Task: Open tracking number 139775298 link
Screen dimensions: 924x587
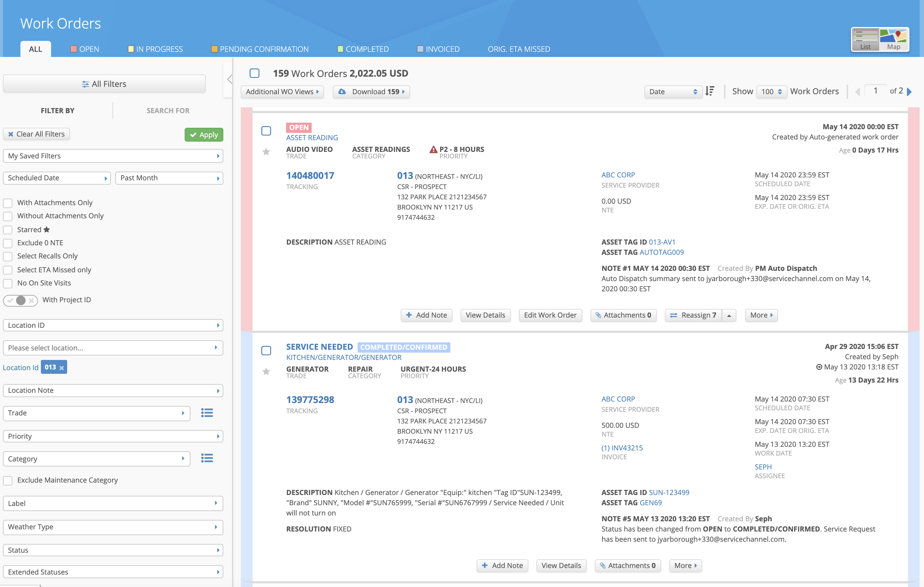Action: pos(310,400)
